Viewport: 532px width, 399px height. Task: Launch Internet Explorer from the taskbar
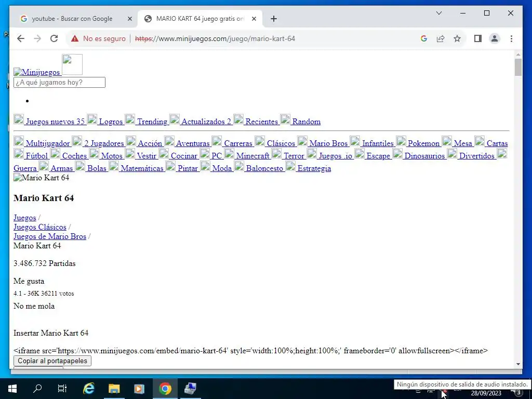pos(88,389)
